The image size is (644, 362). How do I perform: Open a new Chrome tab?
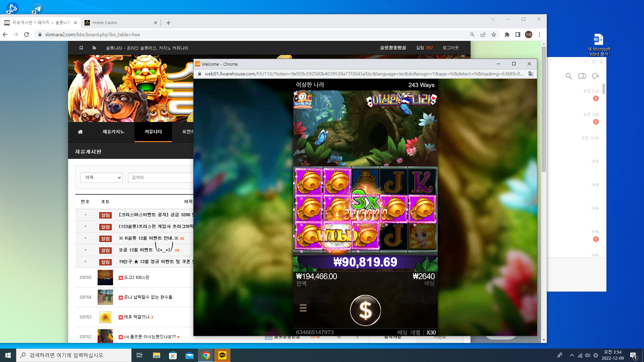[168, 23]
